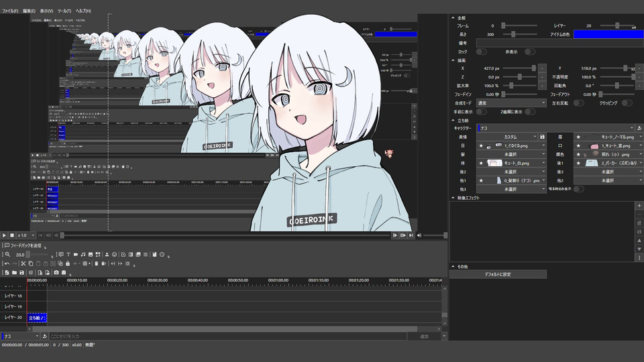The width and height of the screenshot is (644, 362).
Task: Add an audio item with the music note icon
Action: coord(83,255)
